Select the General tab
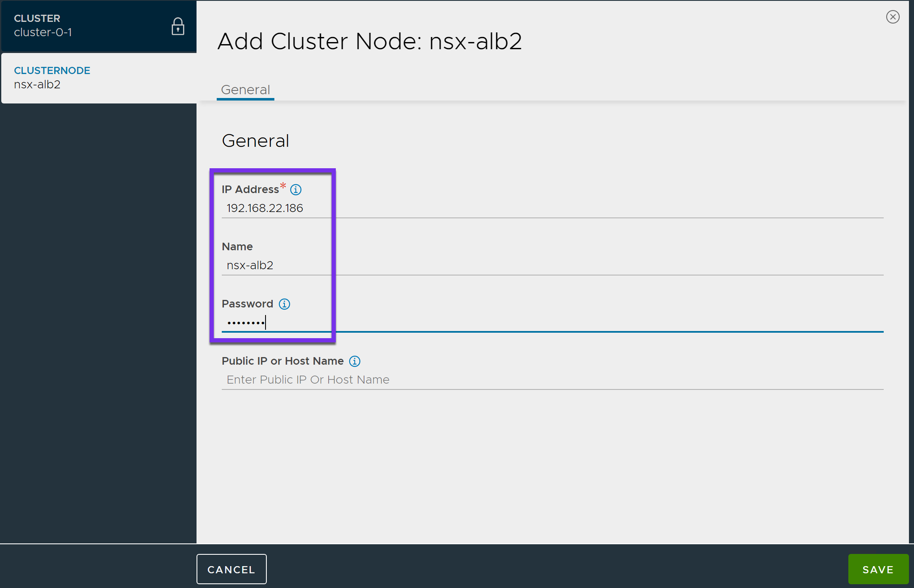 (245, 90)
